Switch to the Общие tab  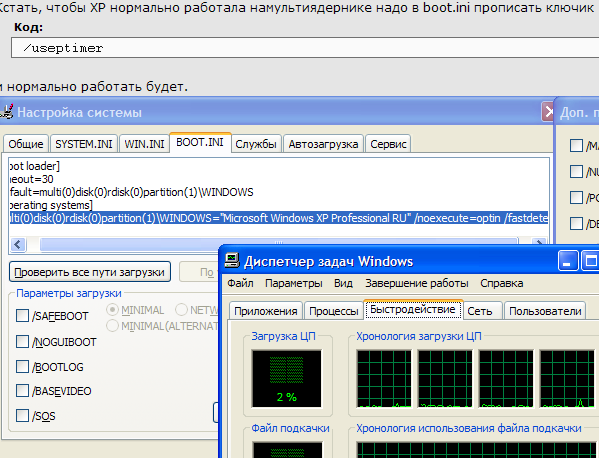click(26, 144)
